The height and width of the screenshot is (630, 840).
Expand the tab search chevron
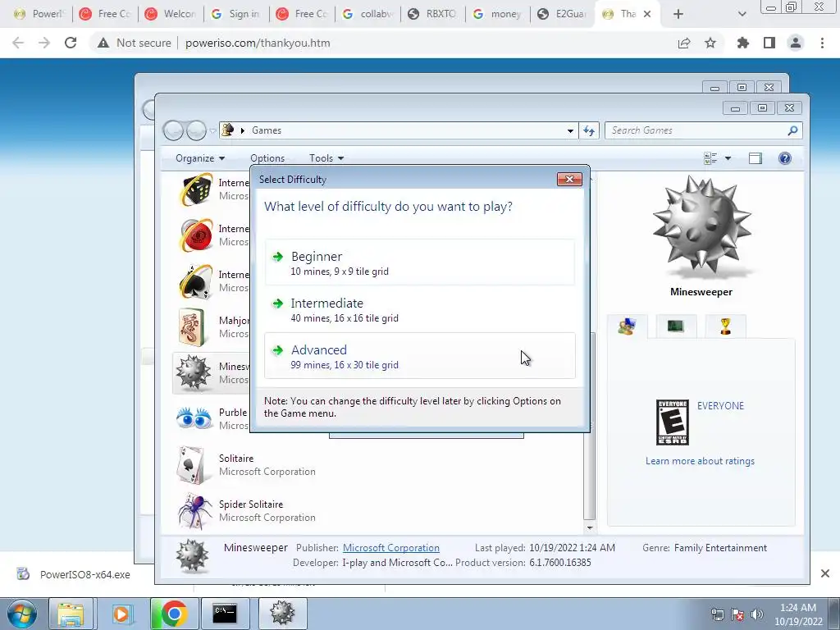(x=742, y=14)
